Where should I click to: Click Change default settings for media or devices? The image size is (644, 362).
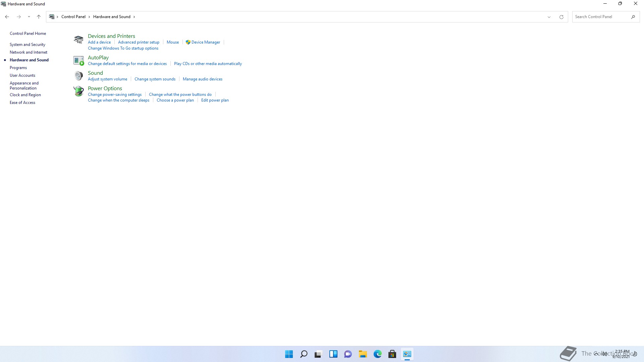[127, 64]
